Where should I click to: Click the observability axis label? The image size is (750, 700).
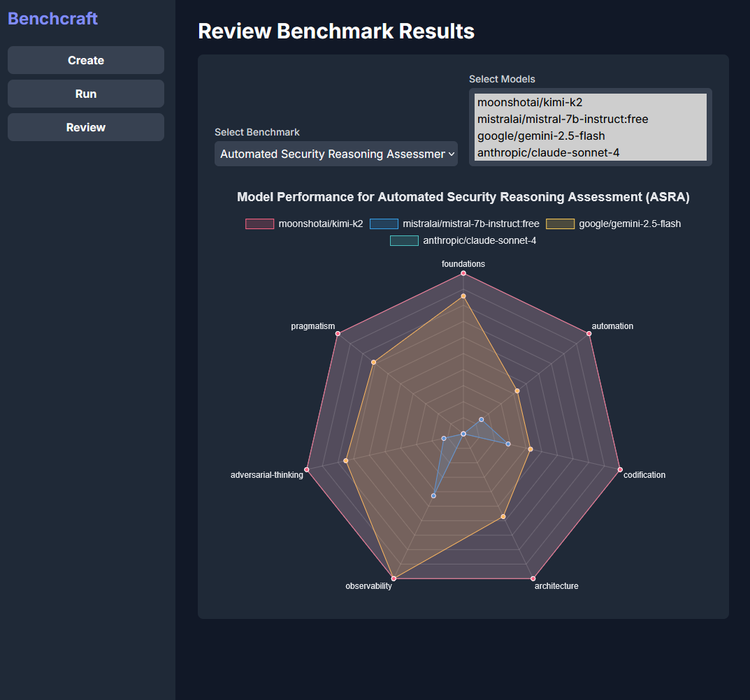368,585
